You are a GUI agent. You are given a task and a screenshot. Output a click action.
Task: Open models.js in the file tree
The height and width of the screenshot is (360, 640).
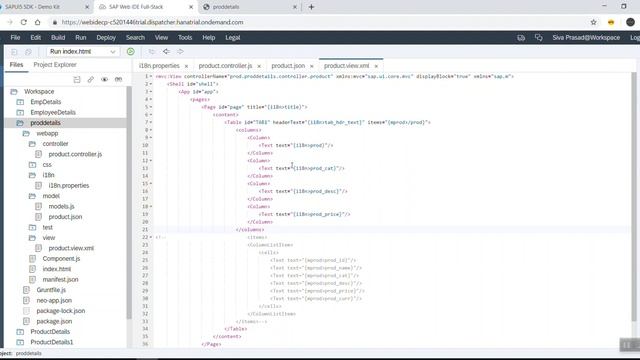click(x=61, y=207)
